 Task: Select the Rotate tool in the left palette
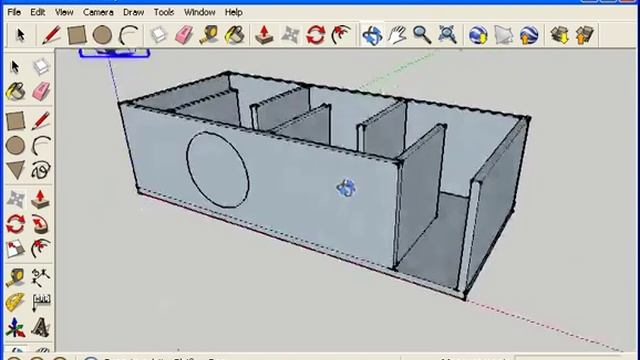click(x=15, y=224)
